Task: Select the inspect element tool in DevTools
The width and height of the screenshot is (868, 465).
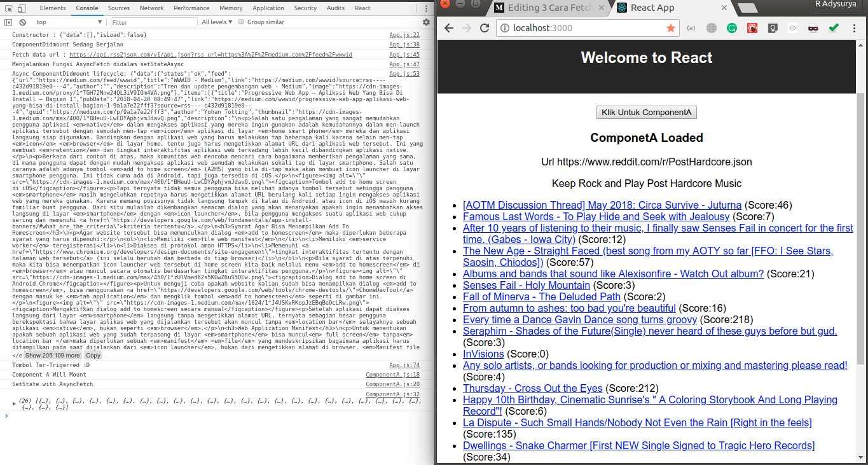Action: pos(7,8)
